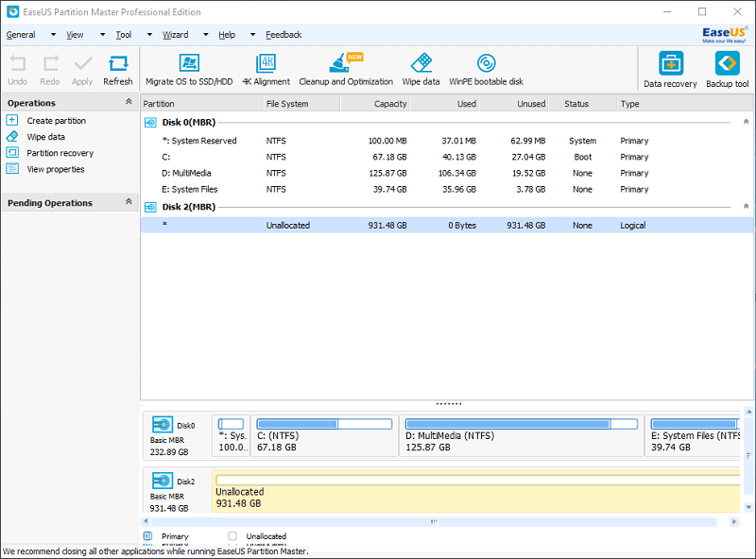Viewport: 756px width, 559px height.
Task: Select the C: partition row
Action: coord(446,157)
